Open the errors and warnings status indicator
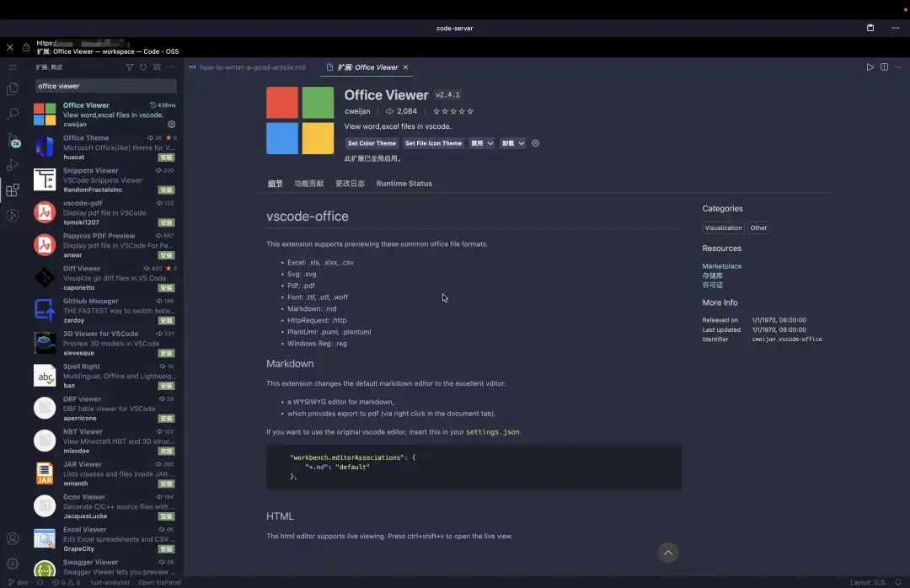The height and width of the screenshot is (588, 910). [67, 582]
